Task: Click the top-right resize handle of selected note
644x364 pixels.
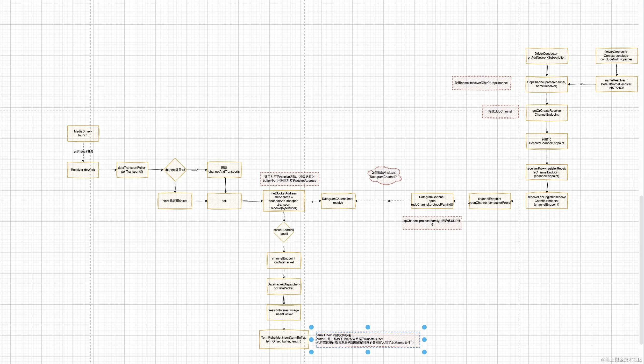Action: [x=424, y=327]
